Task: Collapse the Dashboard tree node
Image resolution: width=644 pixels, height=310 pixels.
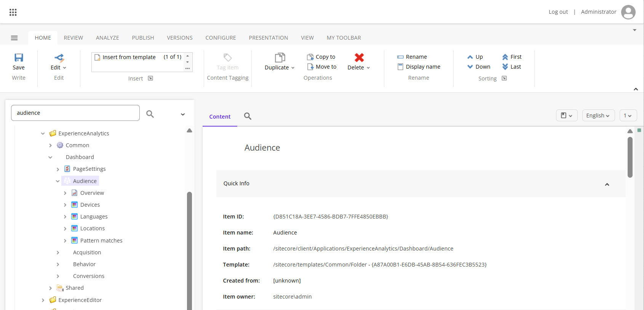Action: [x=50, y=157]
